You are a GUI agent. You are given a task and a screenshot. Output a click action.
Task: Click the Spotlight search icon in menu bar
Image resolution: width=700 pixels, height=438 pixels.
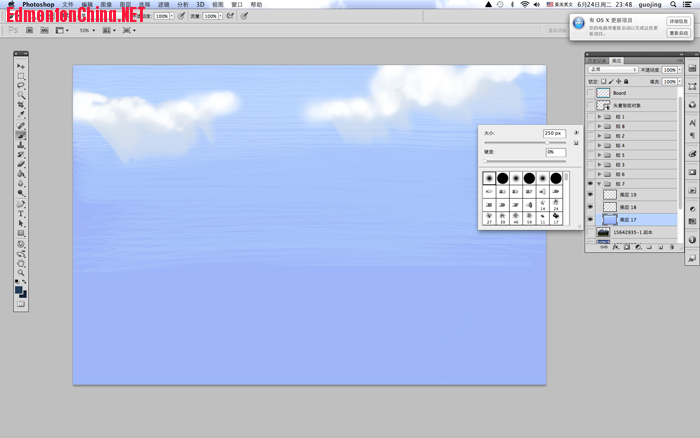tap(674, 4)
